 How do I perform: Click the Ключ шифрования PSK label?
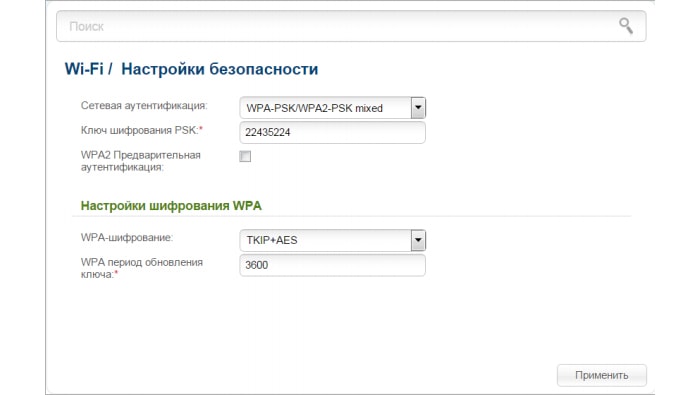(x=139, y=130)
